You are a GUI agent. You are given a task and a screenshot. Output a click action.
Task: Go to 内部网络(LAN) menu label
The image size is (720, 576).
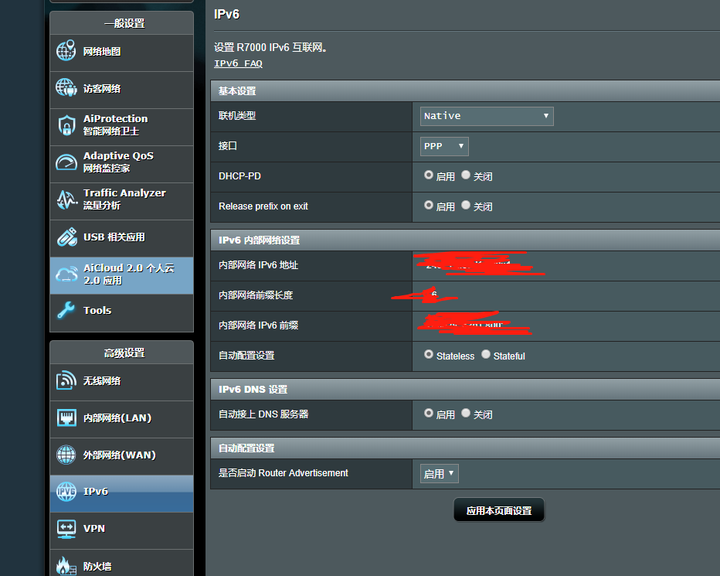pyautogui.click(x=117, y=418)
